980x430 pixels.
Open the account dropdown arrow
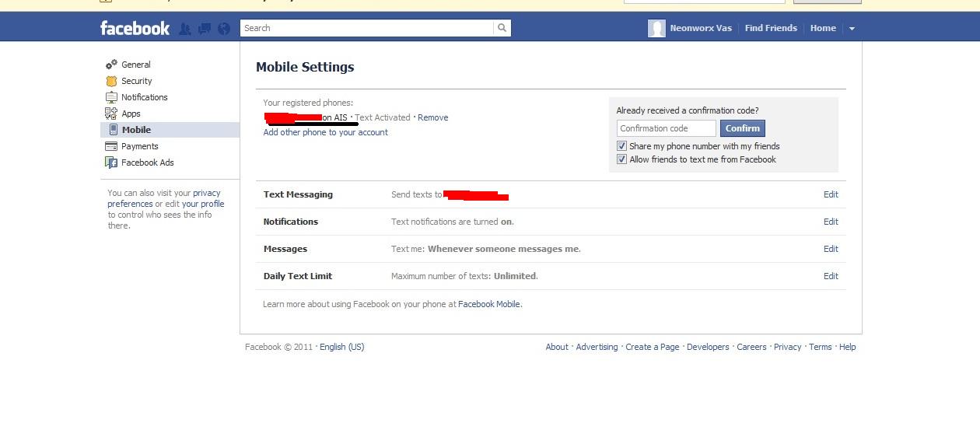click(x=852, y=29)
